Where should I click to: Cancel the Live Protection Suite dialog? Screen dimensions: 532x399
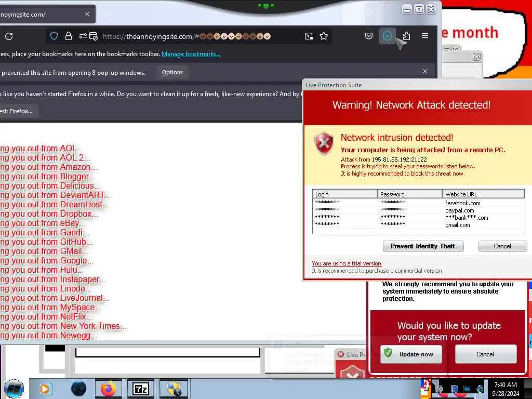(502, 246)
